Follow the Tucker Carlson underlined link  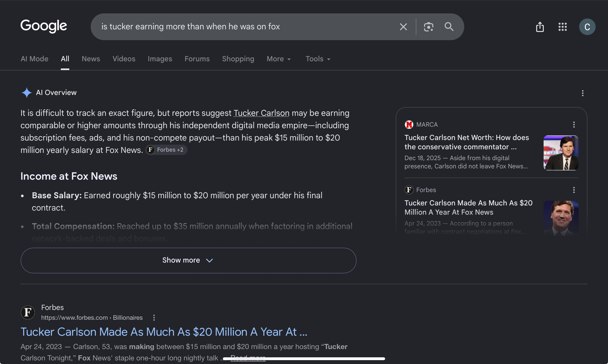(261, 113)
